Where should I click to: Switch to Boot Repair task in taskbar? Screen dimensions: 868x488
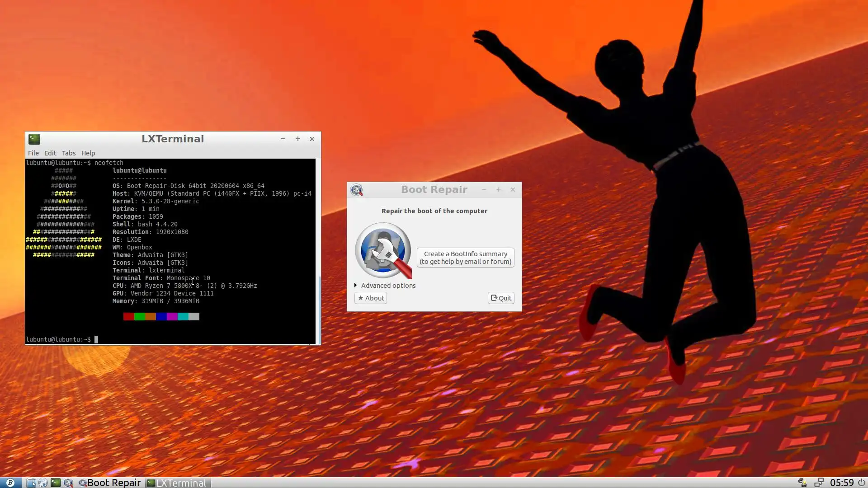(x=110, y=483)
